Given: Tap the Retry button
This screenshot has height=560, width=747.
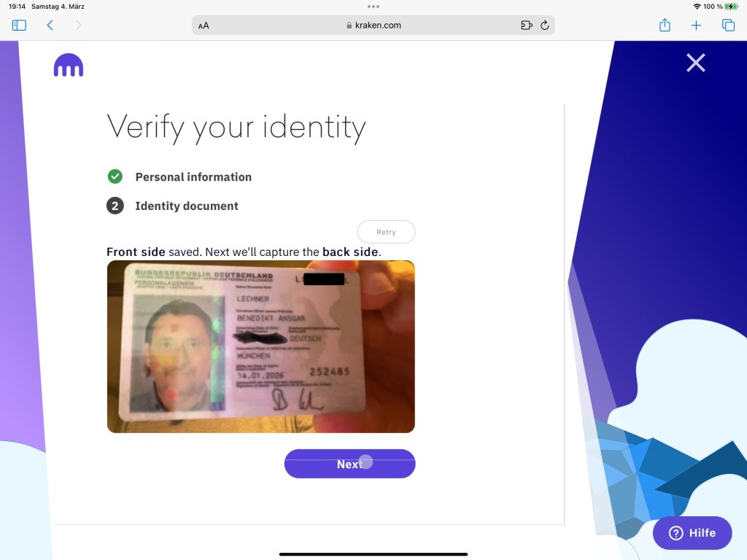Looking at the screenshot, I should 387,232.
